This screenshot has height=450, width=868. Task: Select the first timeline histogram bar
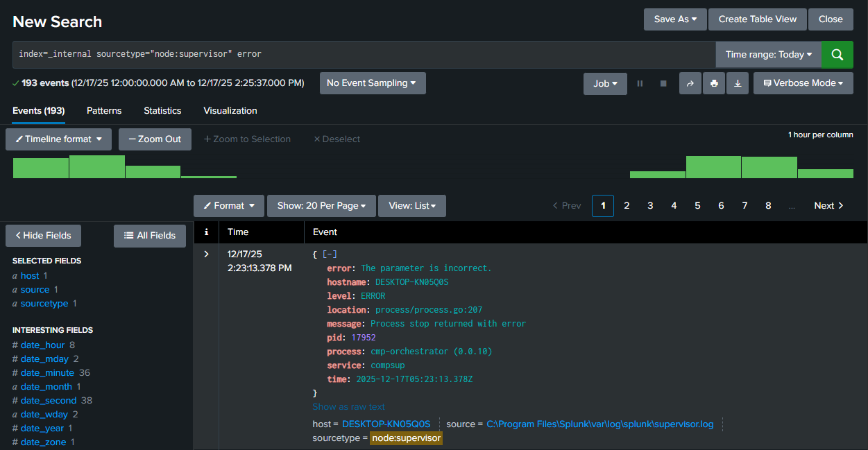click(41, 168)
